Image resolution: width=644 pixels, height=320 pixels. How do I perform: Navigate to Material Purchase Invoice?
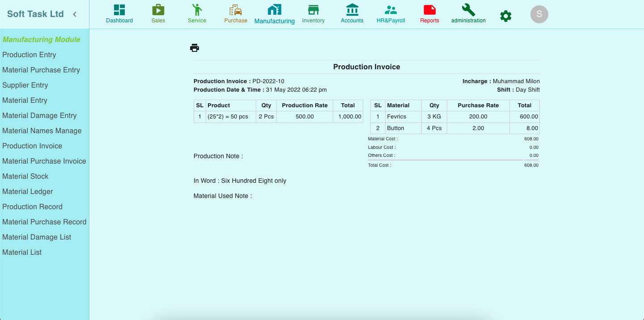(44, 161)
